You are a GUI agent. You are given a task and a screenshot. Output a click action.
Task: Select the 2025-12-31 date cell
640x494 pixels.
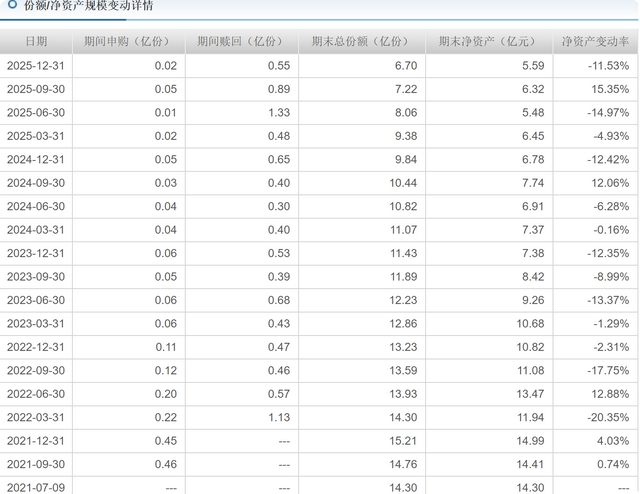[36, 66]
